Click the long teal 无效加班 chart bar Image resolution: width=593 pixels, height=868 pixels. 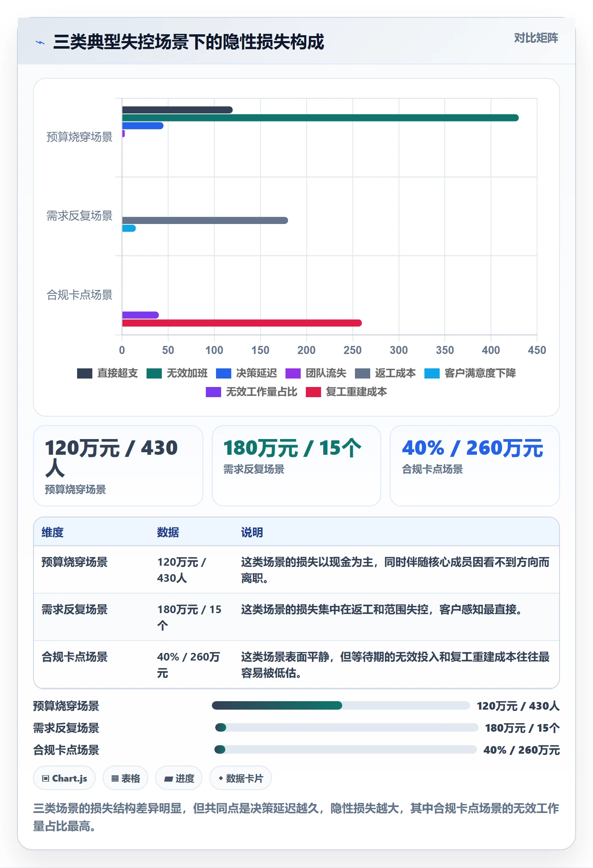click(x=320, y=118)
